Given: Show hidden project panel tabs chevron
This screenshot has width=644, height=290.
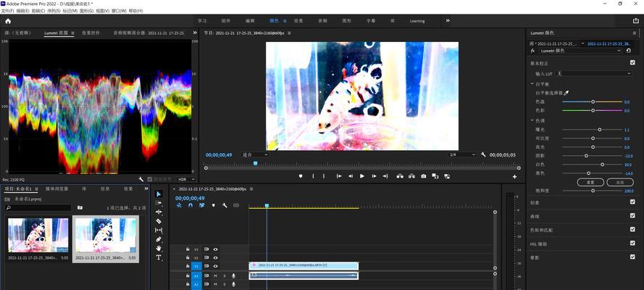Looking at the screenshot, I should [146, 188].
